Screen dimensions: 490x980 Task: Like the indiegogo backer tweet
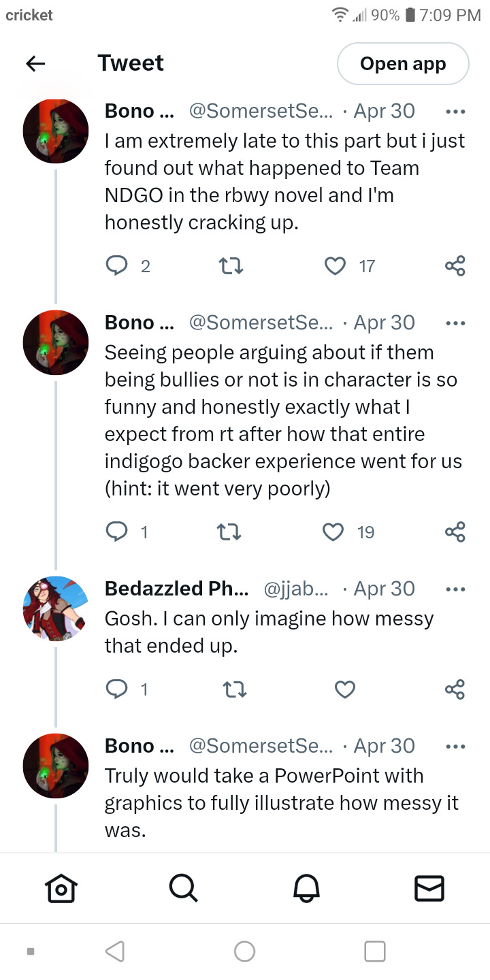pyautogui.click(x=333, y=532)
